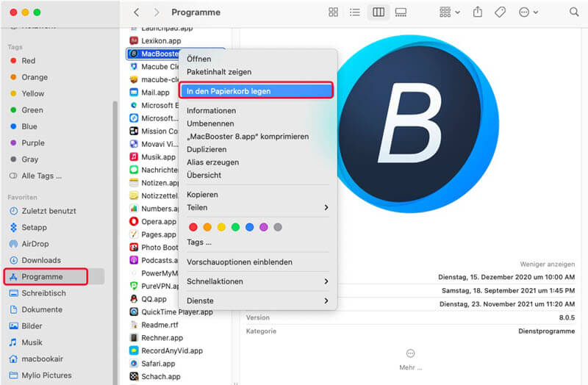
Task: Go forward with the right chevron
Action: tap(157, 12)
